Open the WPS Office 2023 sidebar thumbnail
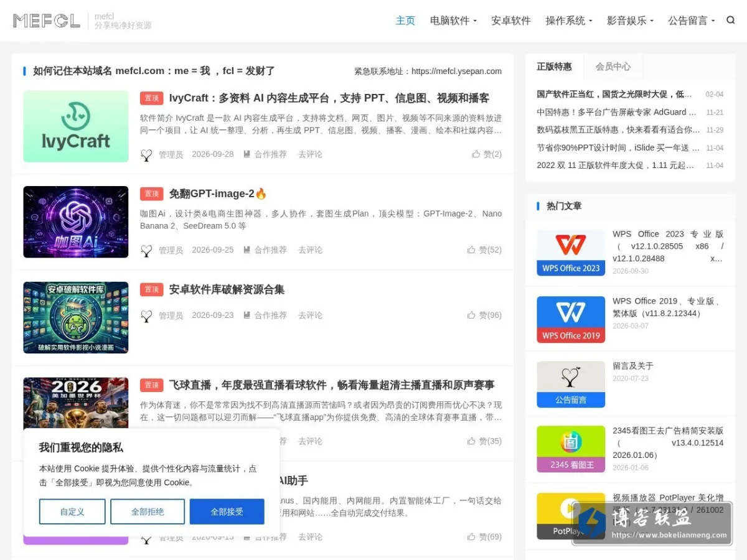This screenshot has width=747, height=560. 571,253
